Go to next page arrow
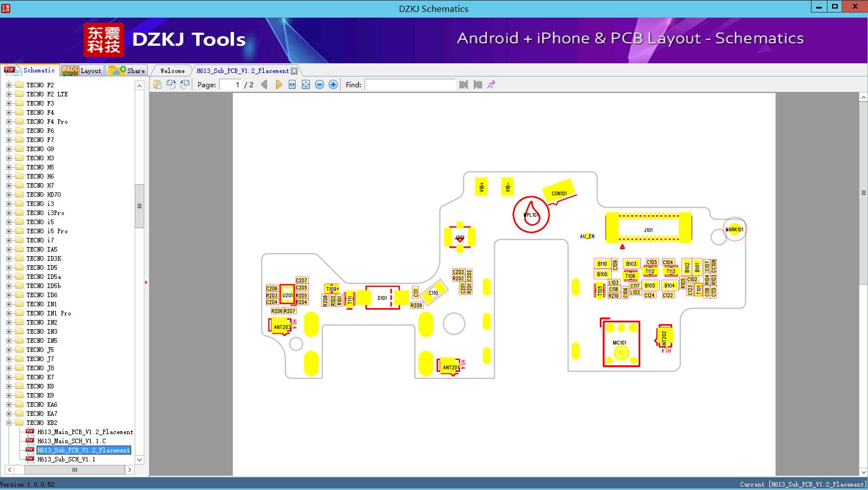This screenshot has width=868, height=490. 278,84
